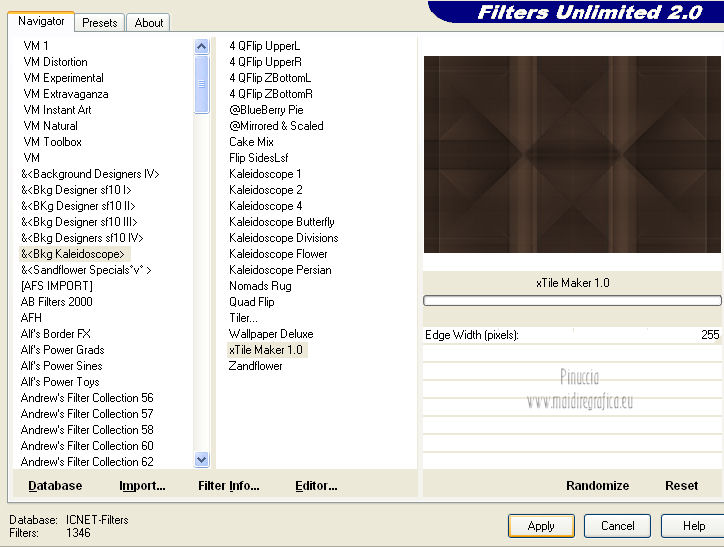The width and height of the screenshot is (724, 547).
Task: Click the filter preview image
Action: click(572, 154)
